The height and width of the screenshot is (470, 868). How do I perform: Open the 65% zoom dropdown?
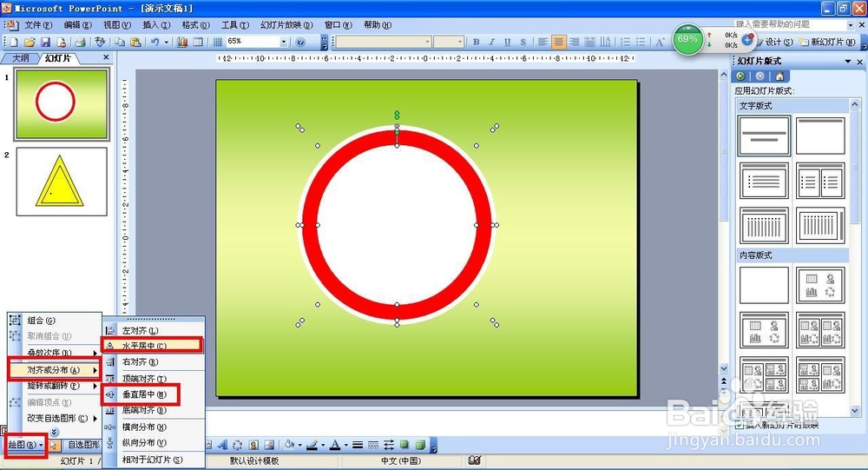[x=284, y=42]
